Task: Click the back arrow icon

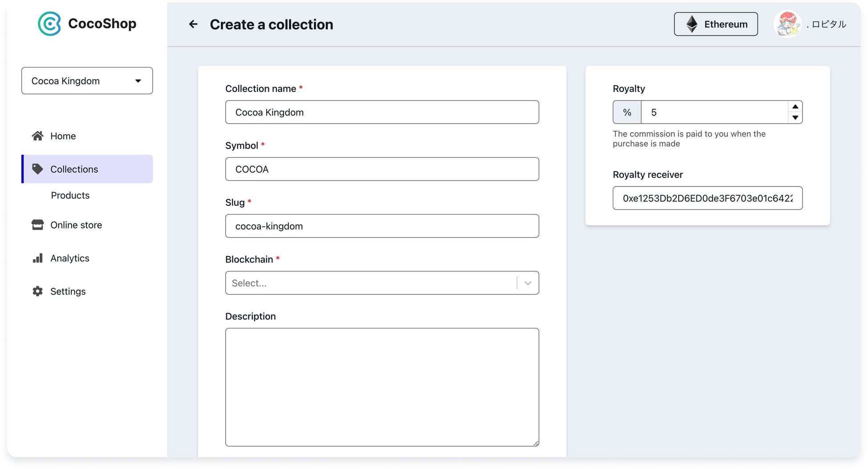Action: pos(193,24)
